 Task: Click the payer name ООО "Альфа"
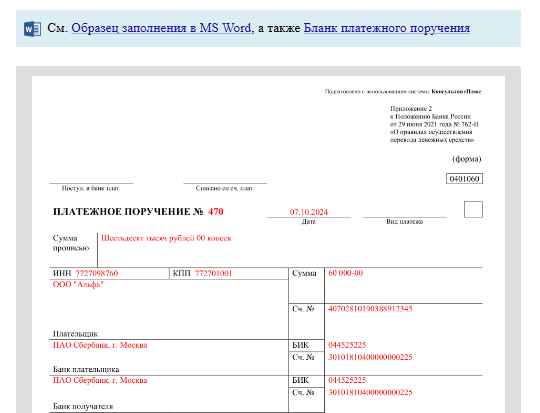(78, 285)
